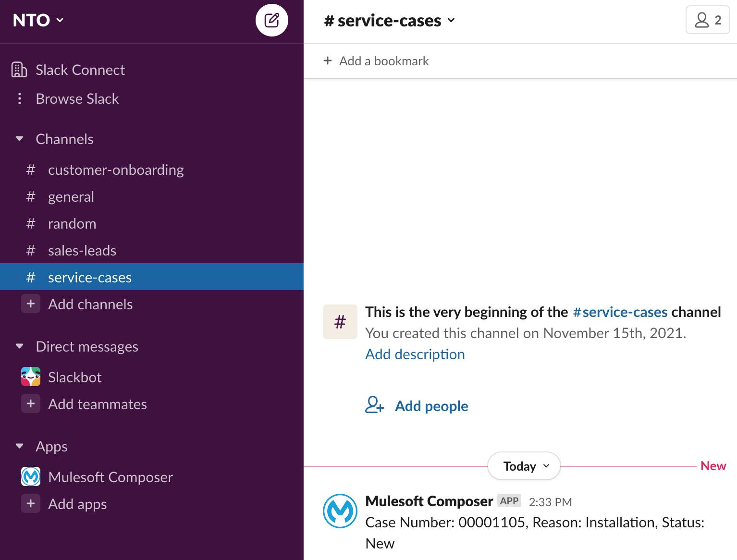Click the Slack Connect building icon

[x=19, y=70]
